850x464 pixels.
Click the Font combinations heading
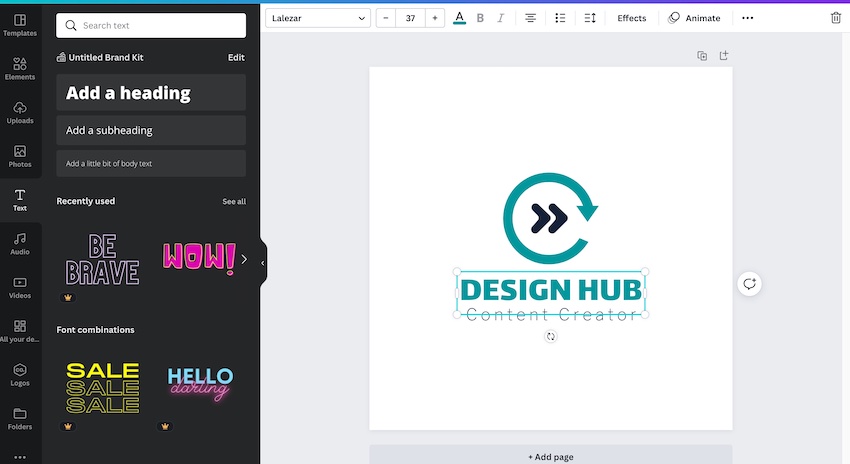pos(95,330)
